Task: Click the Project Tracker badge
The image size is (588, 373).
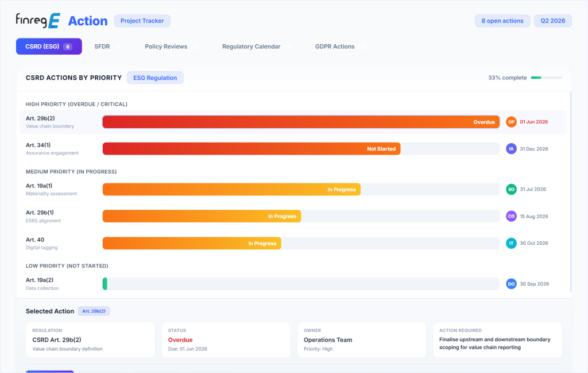Action: pyautogui.click(x=142, y=21)
